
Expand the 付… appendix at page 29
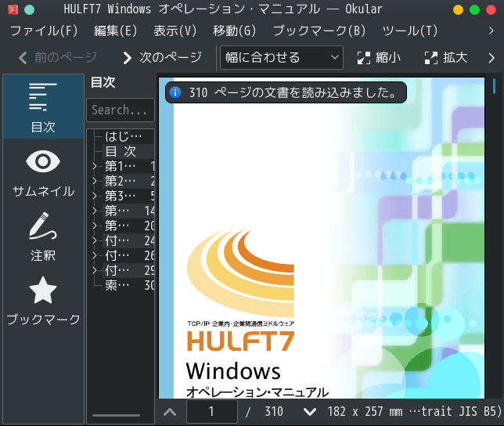pos(95,270)
